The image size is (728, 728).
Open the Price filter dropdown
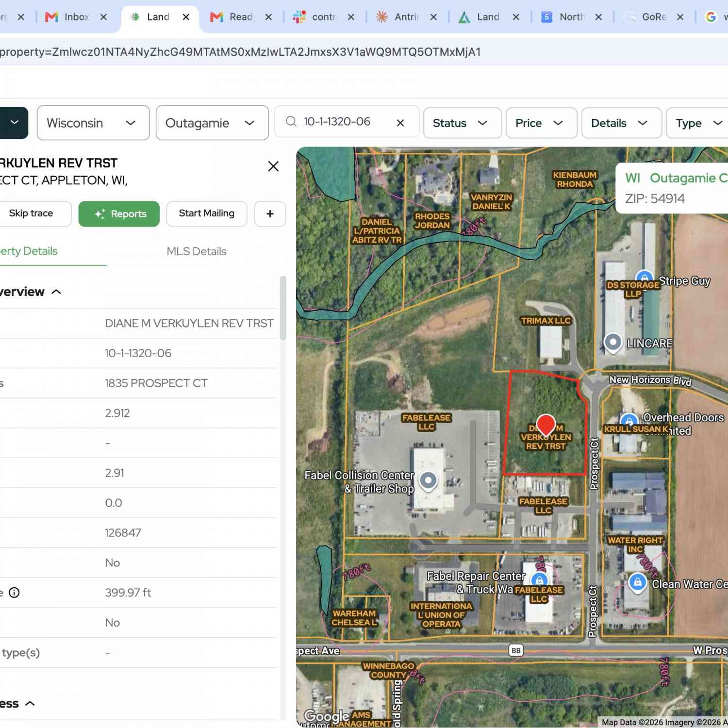click(541, 123)
